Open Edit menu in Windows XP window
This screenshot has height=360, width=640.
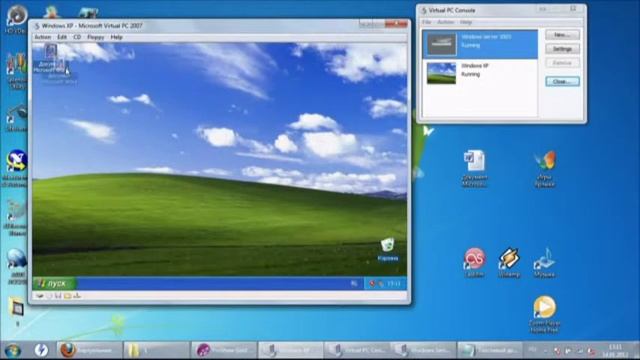(62, 37)
